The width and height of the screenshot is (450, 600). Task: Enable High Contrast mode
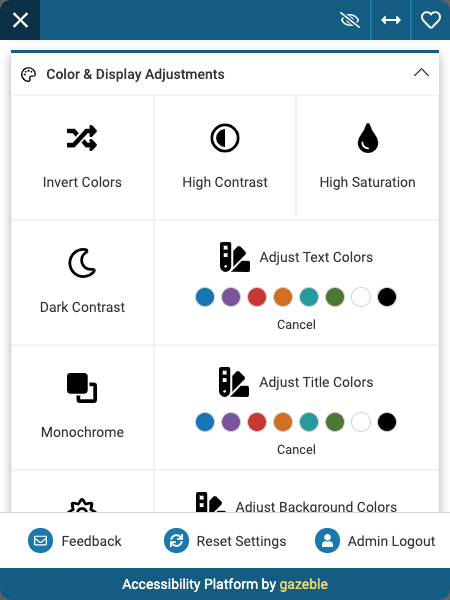tap(225, 157)
